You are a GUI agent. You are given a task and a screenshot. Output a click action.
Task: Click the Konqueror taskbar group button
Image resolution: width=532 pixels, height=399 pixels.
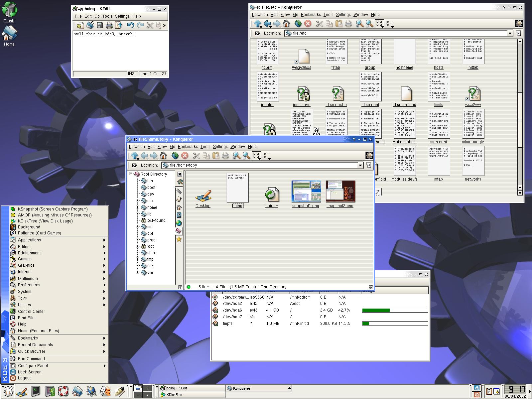(259, 388)
